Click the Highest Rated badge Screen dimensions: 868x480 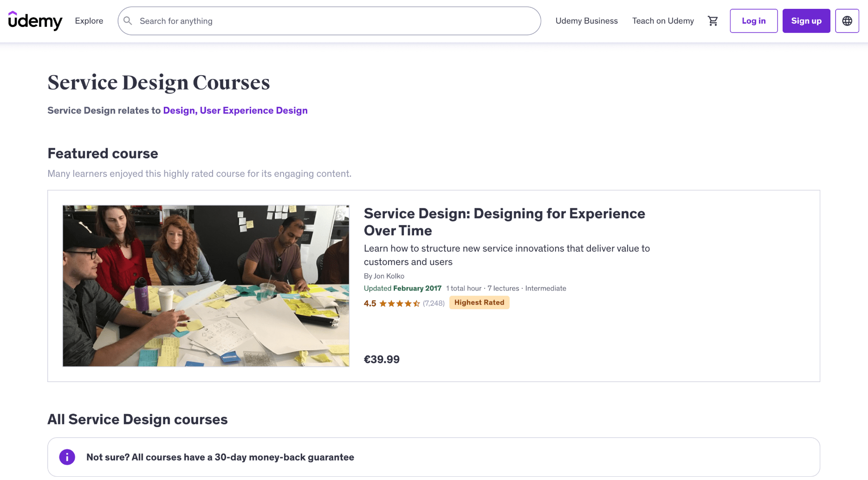click(x=479, y=303)
